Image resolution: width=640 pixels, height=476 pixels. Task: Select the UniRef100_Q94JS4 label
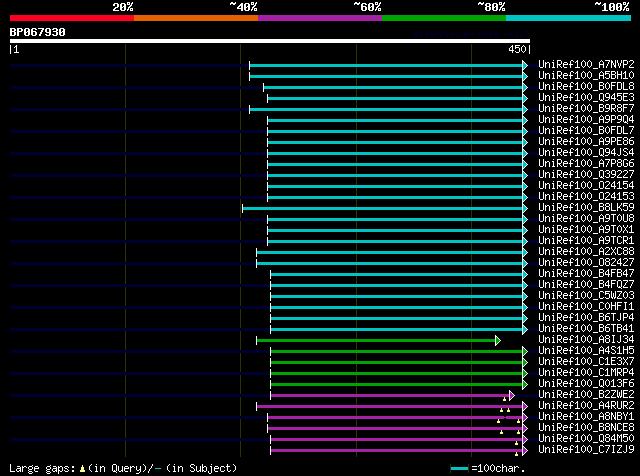tap(586, 153)
